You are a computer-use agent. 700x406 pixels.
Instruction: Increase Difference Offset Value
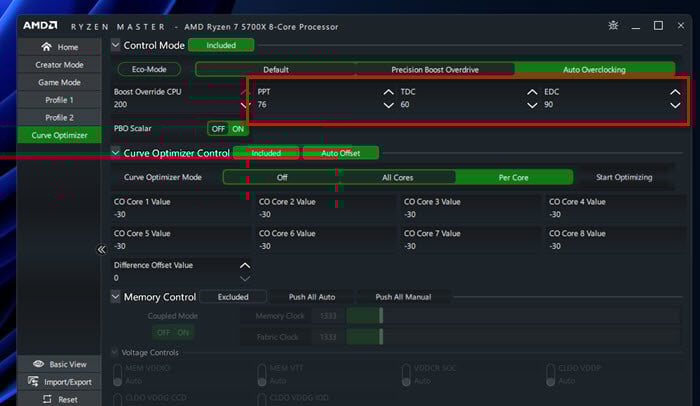click(245, 265)
